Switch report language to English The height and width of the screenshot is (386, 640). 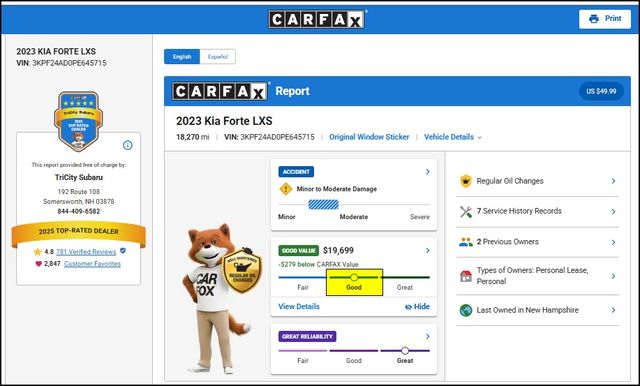coord(182,57)
